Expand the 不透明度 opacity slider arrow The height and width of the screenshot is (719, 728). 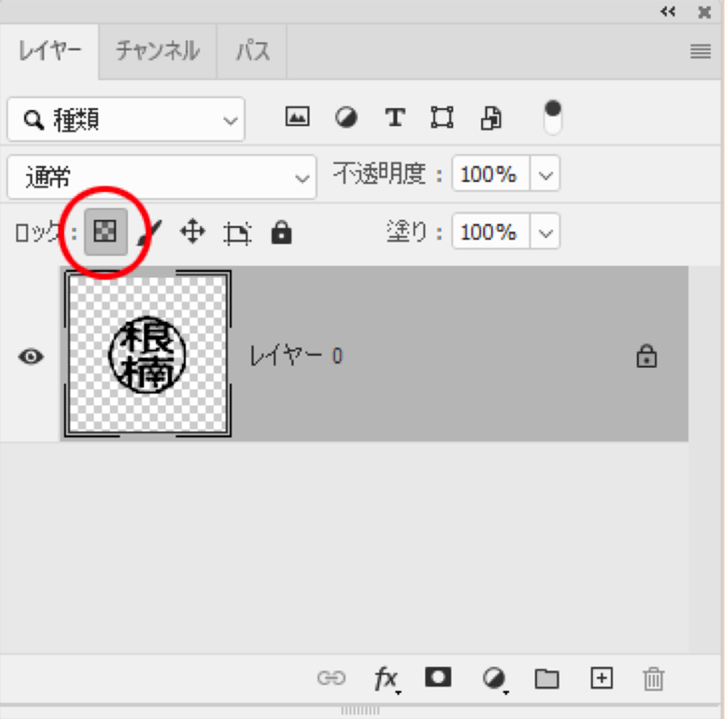tap(545, 175)
